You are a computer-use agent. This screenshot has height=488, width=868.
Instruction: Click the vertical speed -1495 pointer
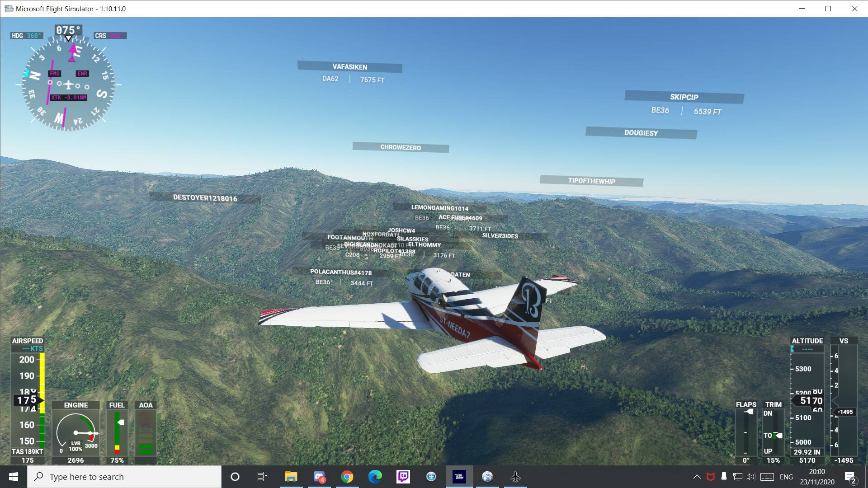click(x=844, y=412)
